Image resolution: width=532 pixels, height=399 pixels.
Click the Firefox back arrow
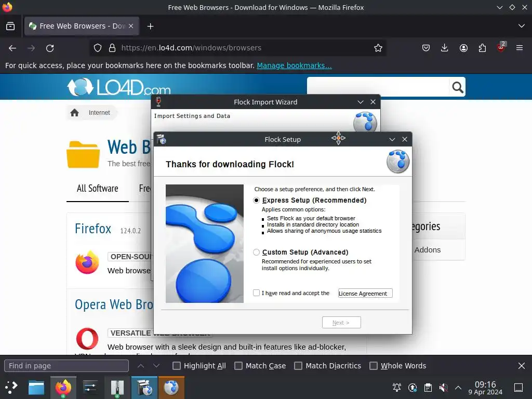pos(12,48)
